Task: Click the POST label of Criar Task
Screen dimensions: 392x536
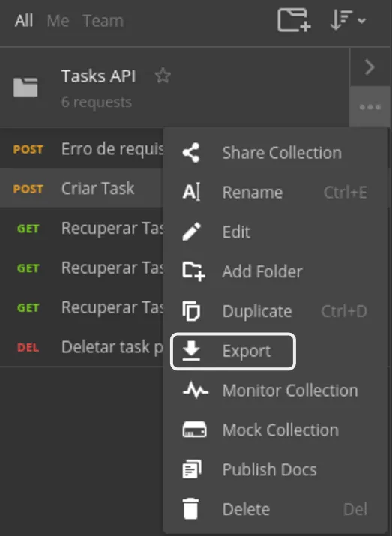Action: [28, 189]
